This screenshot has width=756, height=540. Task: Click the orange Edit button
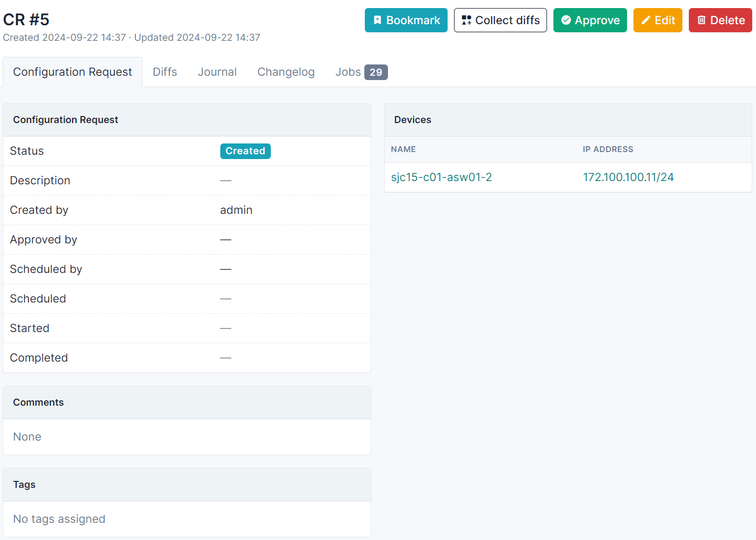658,20
